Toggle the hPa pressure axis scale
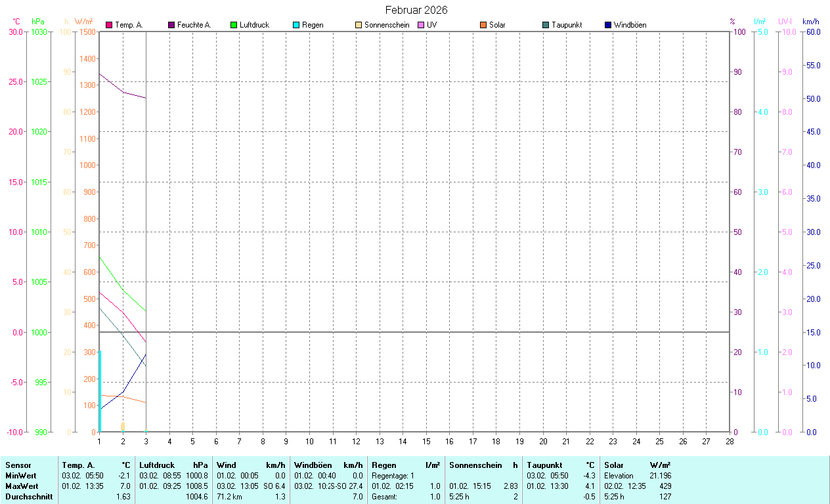 tap(37, 22)
